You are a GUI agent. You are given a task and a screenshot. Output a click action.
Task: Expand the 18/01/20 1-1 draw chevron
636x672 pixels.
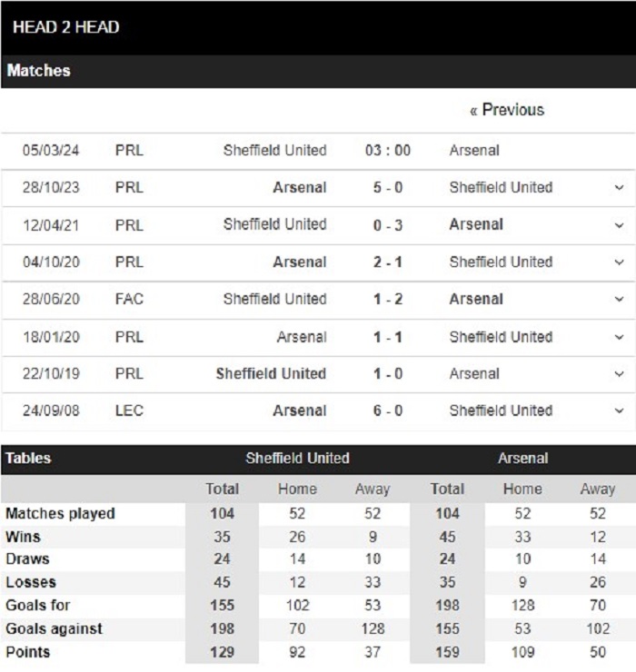(619, 337)
